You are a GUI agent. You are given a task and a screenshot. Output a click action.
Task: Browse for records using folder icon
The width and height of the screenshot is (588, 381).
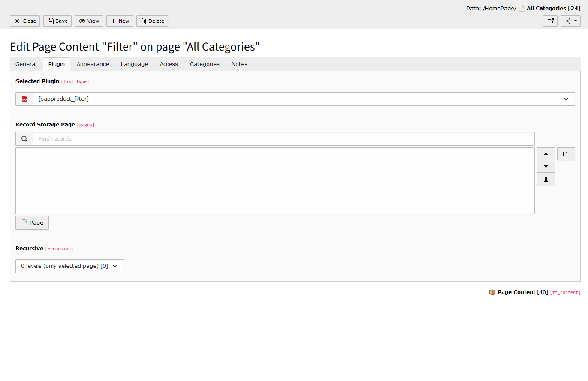(566, 154)
